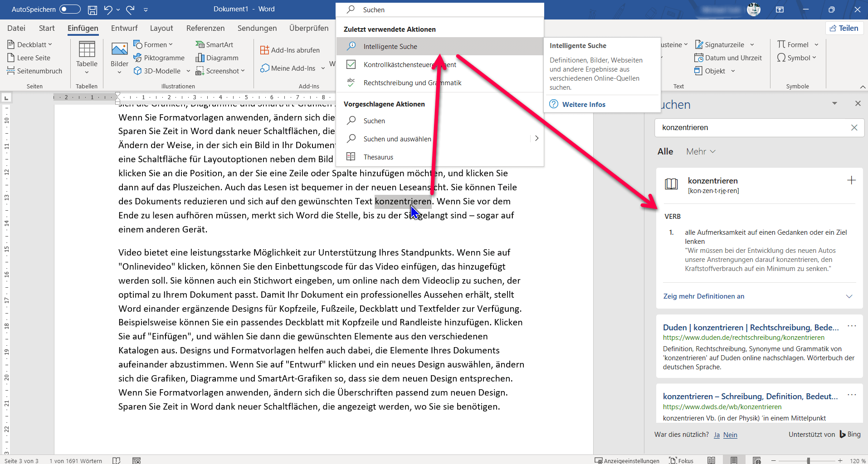The height and width of the screenshot is (464, 868).
Task: Expand the Deckblatt dropdown
Action: click(x=50, y=44)
